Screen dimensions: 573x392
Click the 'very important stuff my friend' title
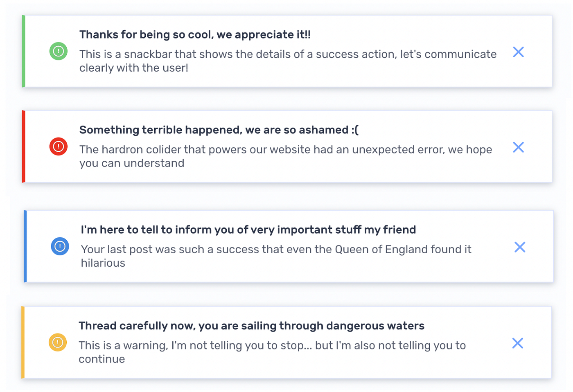(x=248, y=230)
